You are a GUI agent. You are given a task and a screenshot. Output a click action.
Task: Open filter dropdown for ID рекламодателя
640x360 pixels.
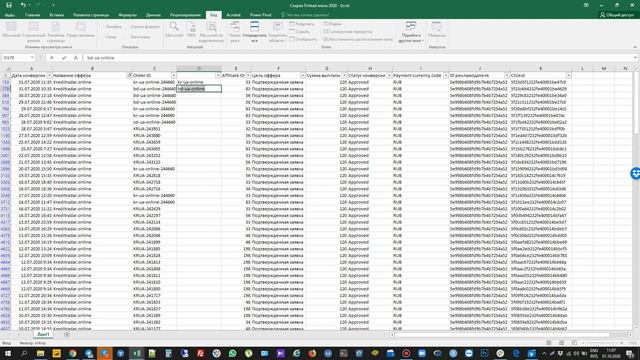[507, 76]
